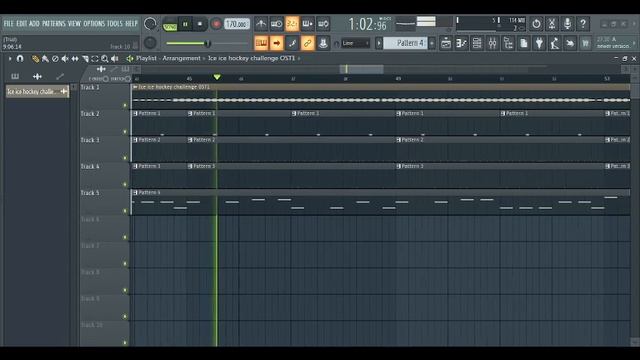640x360 pixels.
Task: Stop playback with the stop button
Action: point(200,24)
